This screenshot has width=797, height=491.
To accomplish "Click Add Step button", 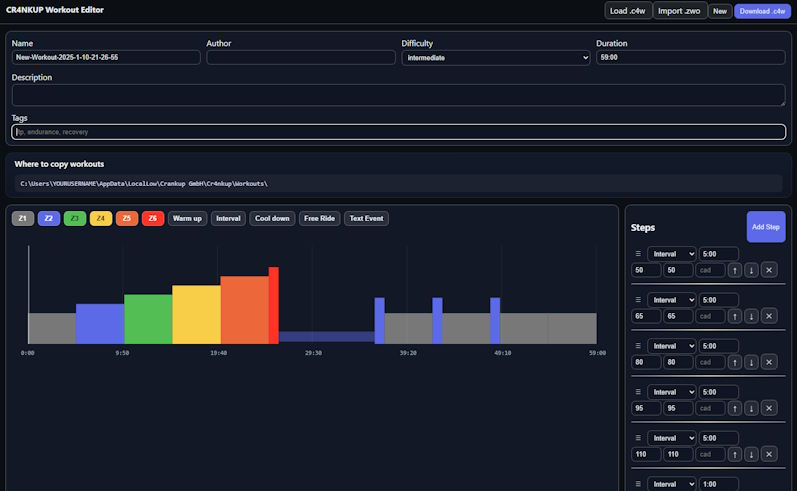I will click(765, 227).
